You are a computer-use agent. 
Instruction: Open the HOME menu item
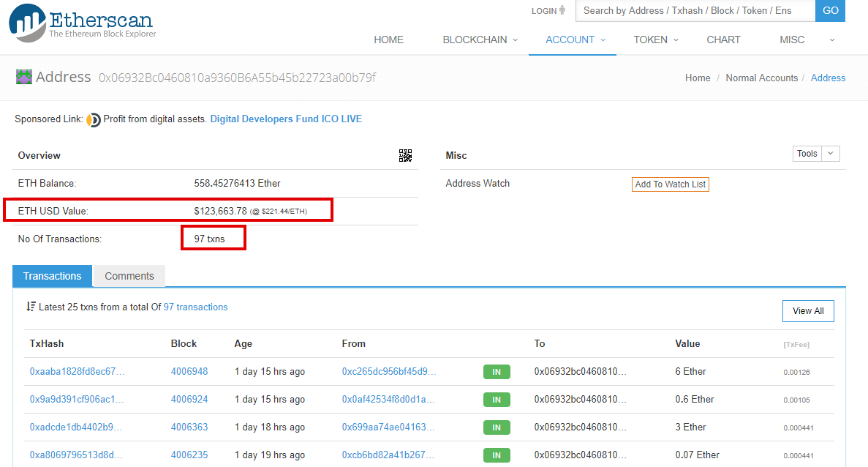(x=388, y=40)
